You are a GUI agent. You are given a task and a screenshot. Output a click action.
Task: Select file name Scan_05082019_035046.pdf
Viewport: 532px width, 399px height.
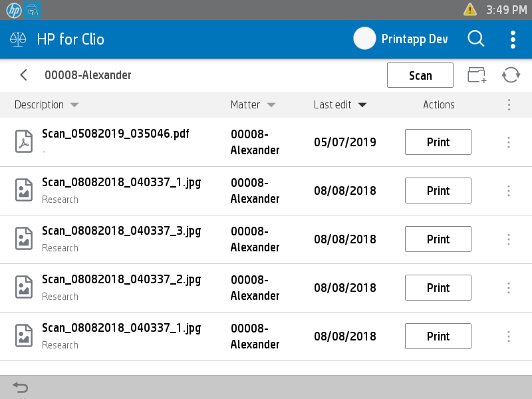tap(115, 134)
